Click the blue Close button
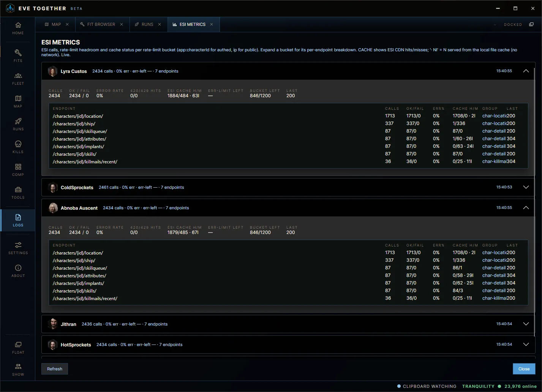 point(524,369)
